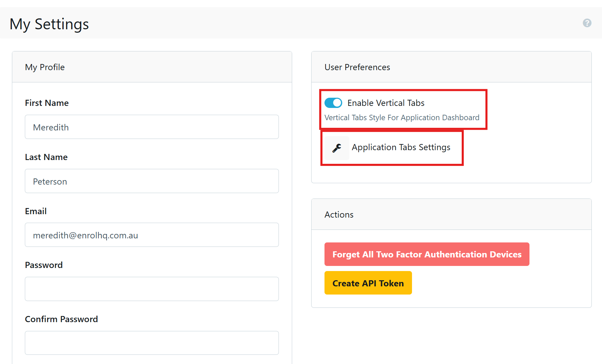This screenshot has height=364, width=602.
Task: Focus the First Name field containing Meredith
Action: (x=152, y=127)
